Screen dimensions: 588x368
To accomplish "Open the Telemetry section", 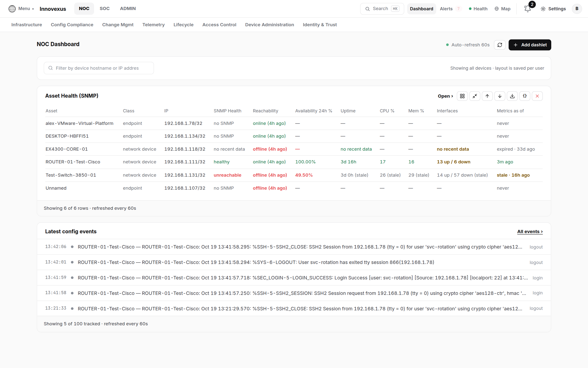I will [153, 25].
